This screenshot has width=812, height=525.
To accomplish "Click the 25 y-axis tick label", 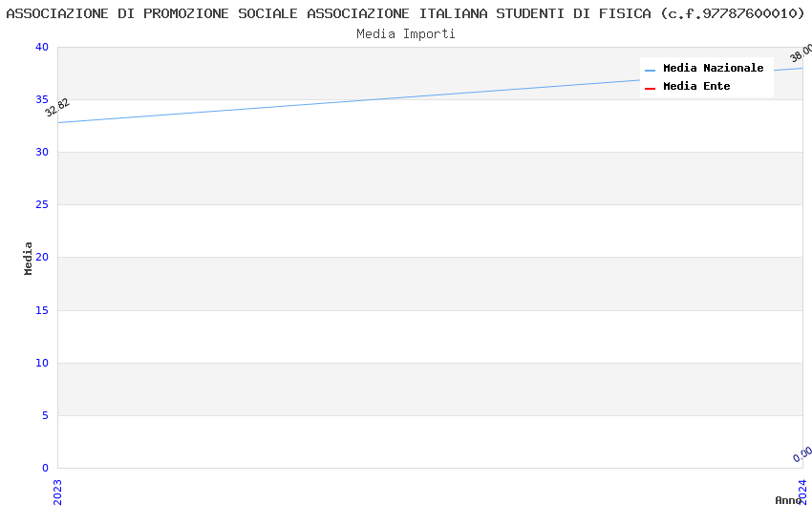I will pyautogui.click(x=41, y=205).
